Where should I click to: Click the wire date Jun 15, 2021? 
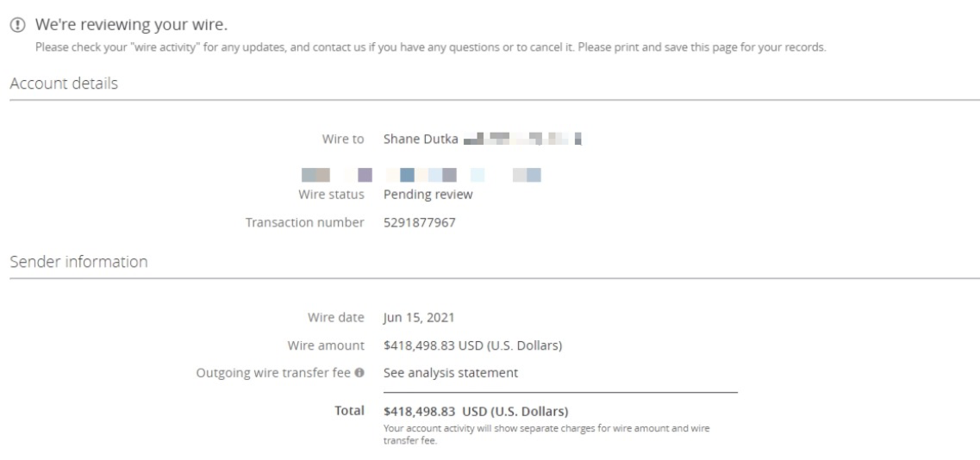419,318
